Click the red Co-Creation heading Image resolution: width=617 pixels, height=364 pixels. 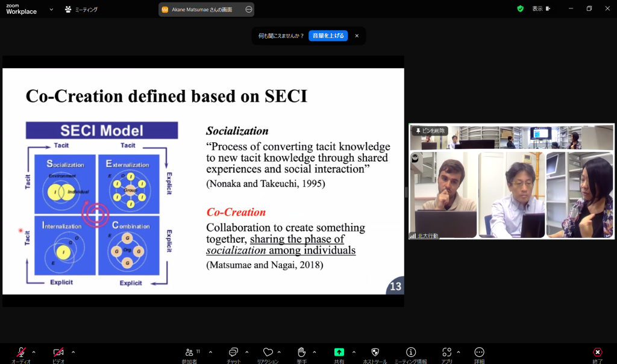(236, 212)
